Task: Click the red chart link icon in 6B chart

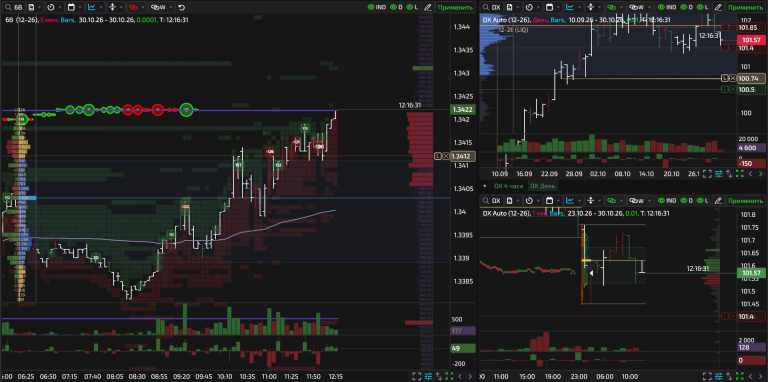Action: [133, 7]
